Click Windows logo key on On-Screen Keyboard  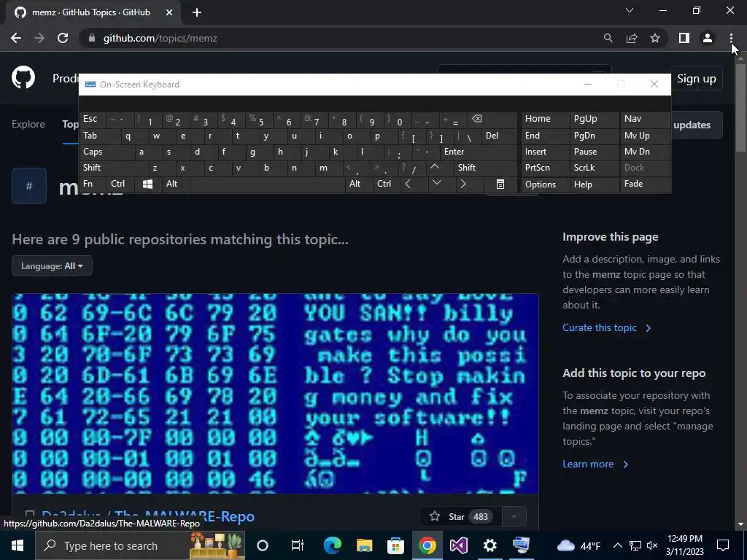pyautogui.click(x=147, y=184)
